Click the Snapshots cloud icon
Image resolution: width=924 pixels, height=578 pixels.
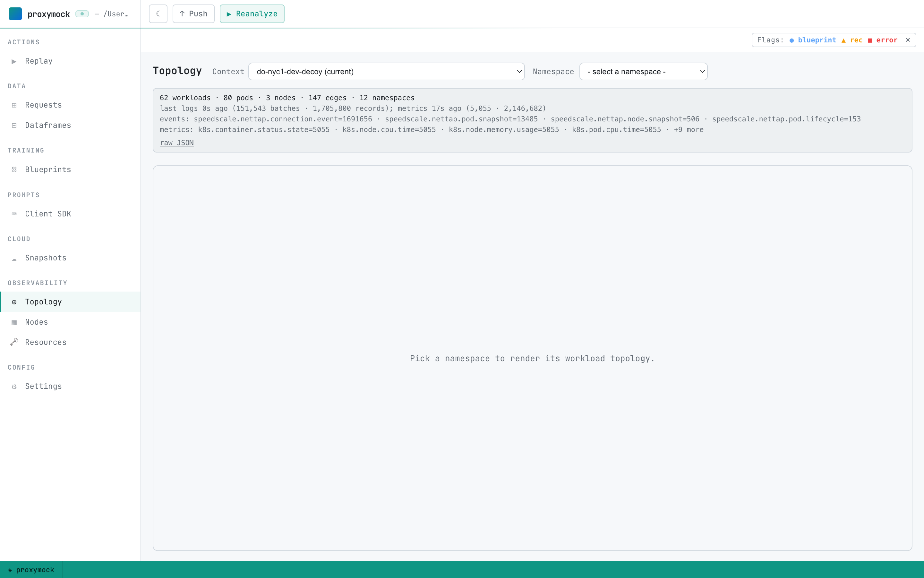14,259
